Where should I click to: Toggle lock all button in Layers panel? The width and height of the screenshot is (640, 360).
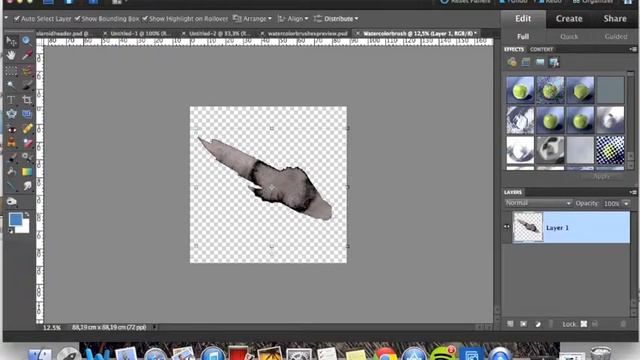click(x=595, y=324)
